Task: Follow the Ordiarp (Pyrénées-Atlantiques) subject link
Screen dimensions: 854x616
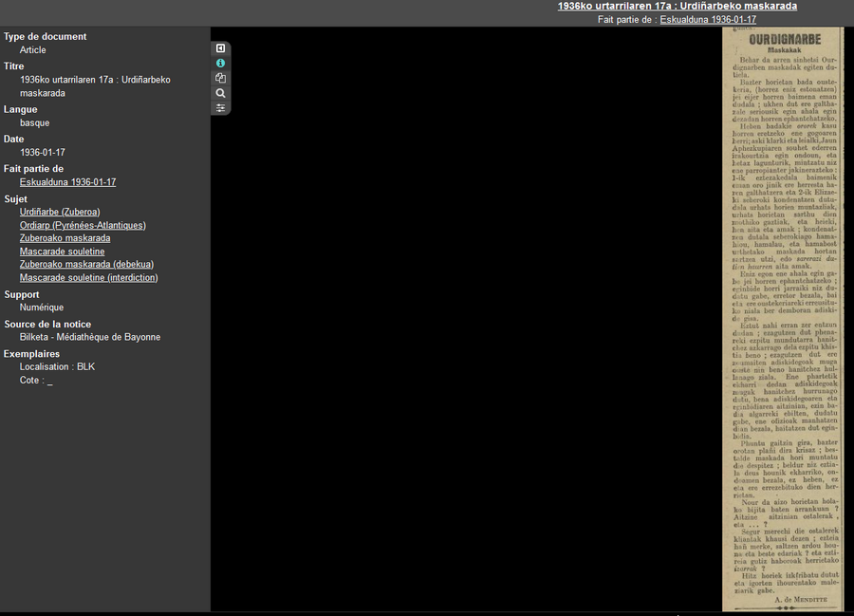Action: 83,225
